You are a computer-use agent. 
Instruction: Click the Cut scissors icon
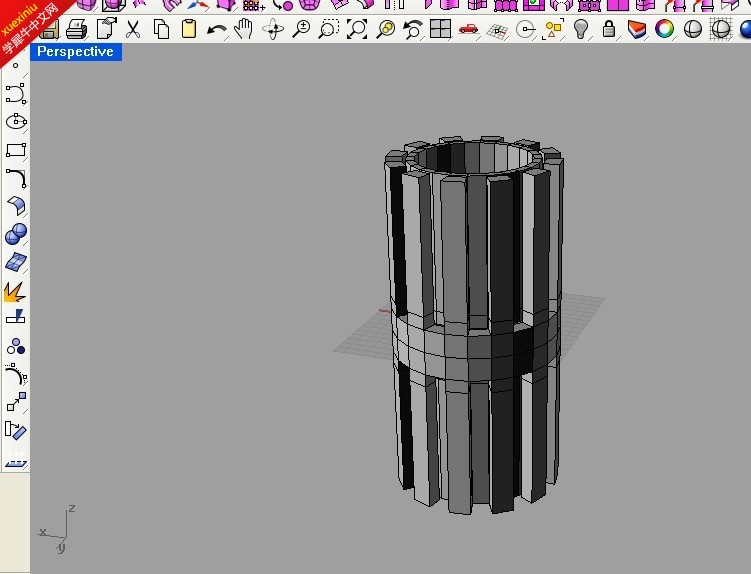pos(133,29)
